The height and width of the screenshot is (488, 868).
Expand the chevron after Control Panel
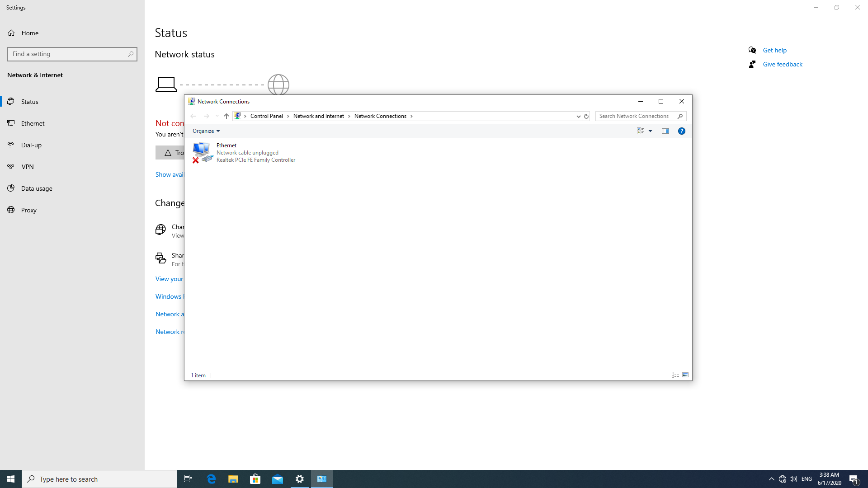point(288,116)
